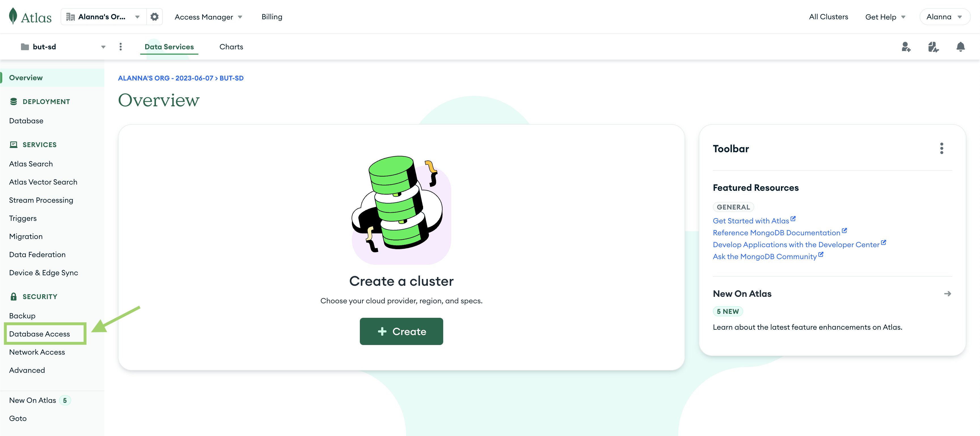The image size is (980, 436).
Task: Open organization settings gear icon
Action: click(x=155, y=17)
